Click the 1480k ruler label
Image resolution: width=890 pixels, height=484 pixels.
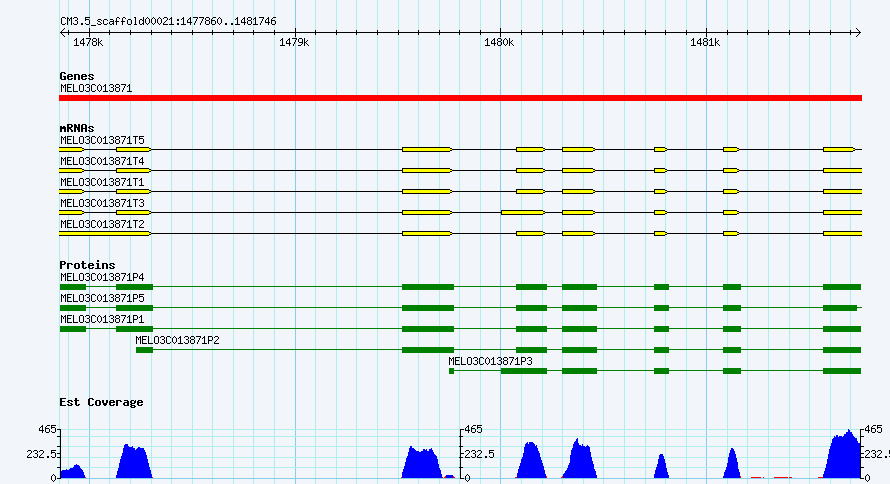point(499,43)
